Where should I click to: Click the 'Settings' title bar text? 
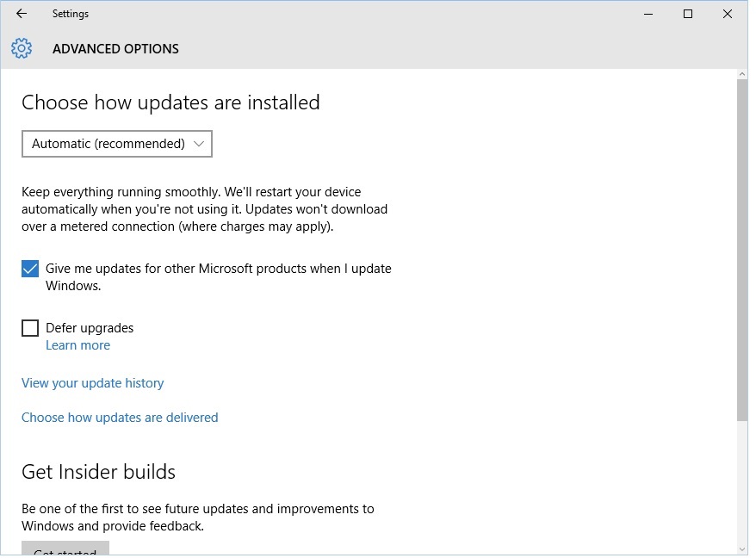[x=71, y=13]
